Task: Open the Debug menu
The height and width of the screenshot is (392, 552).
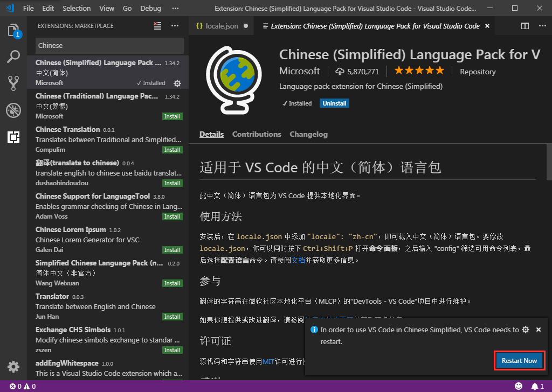Action: pyautogui.click(x=150, y=8)
